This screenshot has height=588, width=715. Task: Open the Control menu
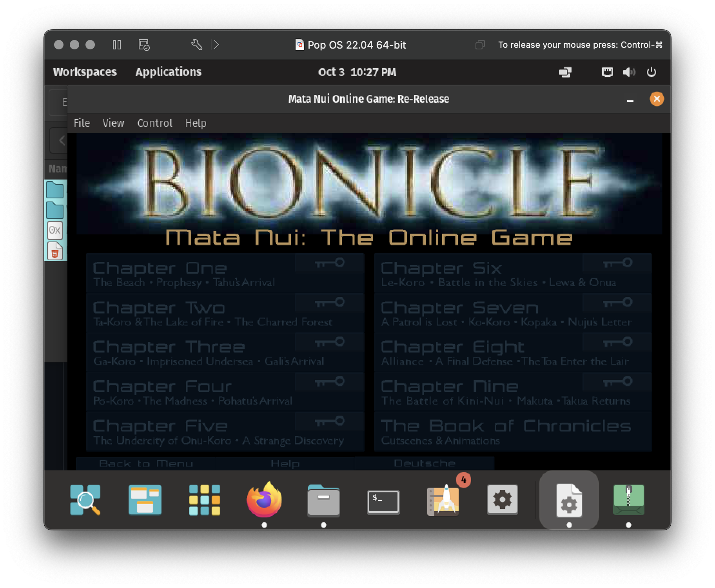(154, 123)
